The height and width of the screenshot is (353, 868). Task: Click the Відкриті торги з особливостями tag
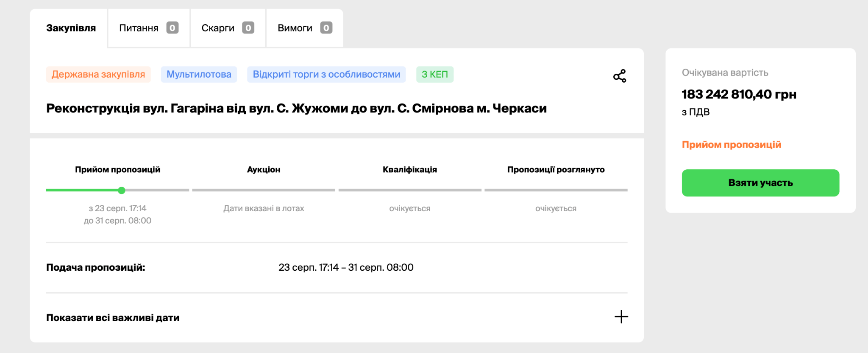(x=326, y=74)
